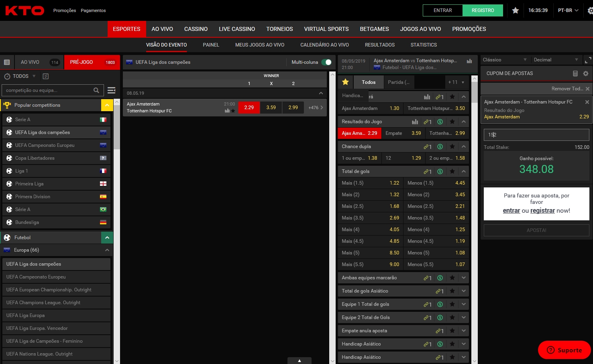This screenshot has width=593, height=364.
Task: Select 1 ou empate at 1.38
Action: [359, 158]
